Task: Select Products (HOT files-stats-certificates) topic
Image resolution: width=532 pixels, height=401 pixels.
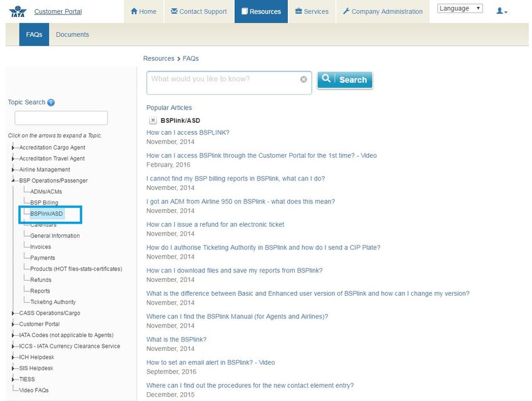Action: click(76, 269)
